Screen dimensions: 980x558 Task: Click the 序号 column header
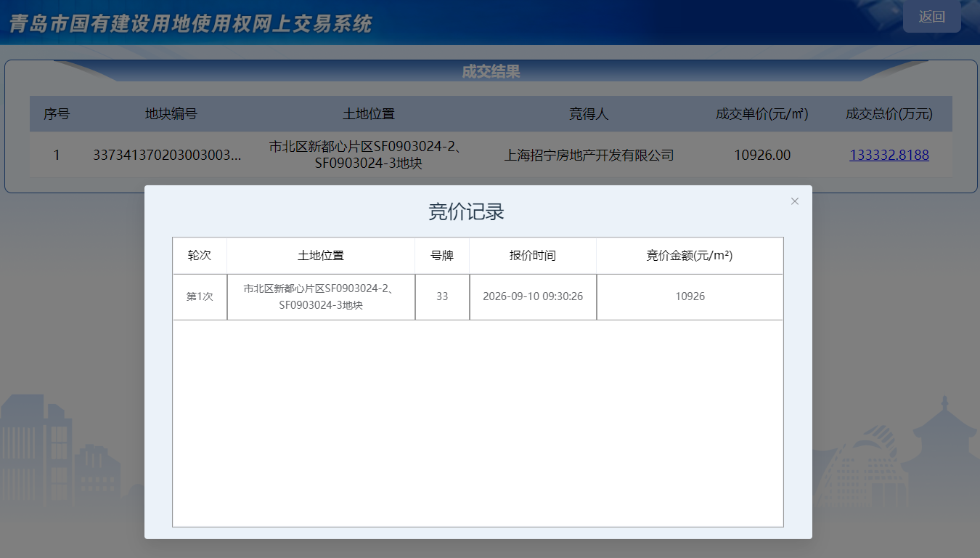(x=57, y=114)
